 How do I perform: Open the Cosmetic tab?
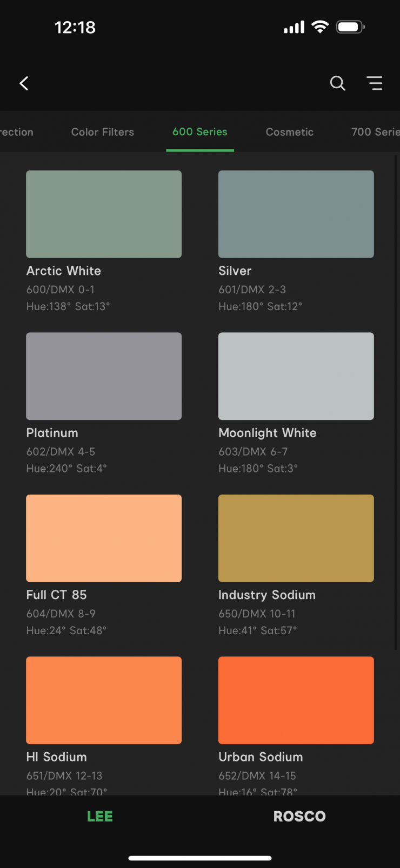[290, 132]
